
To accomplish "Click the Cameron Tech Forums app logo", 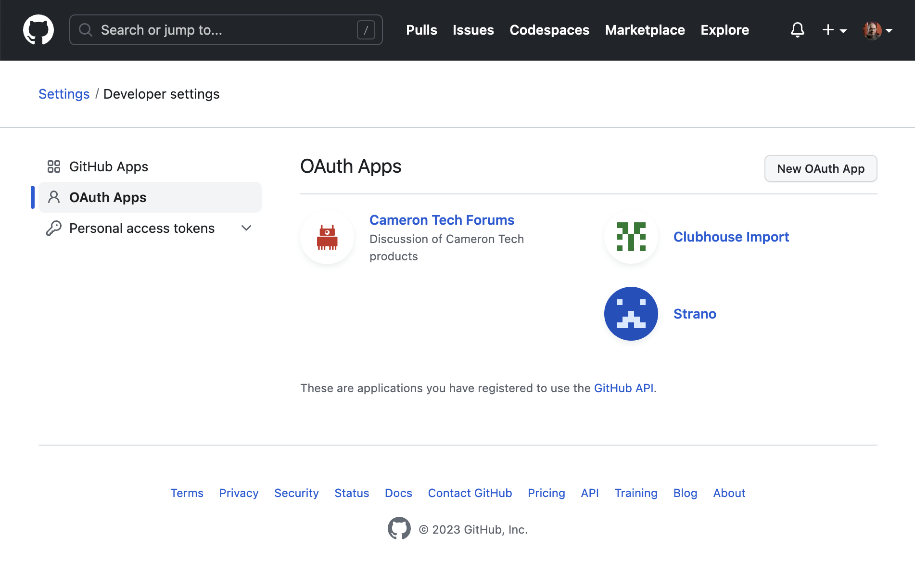I will pyautogui.click(x=327, y=237).
